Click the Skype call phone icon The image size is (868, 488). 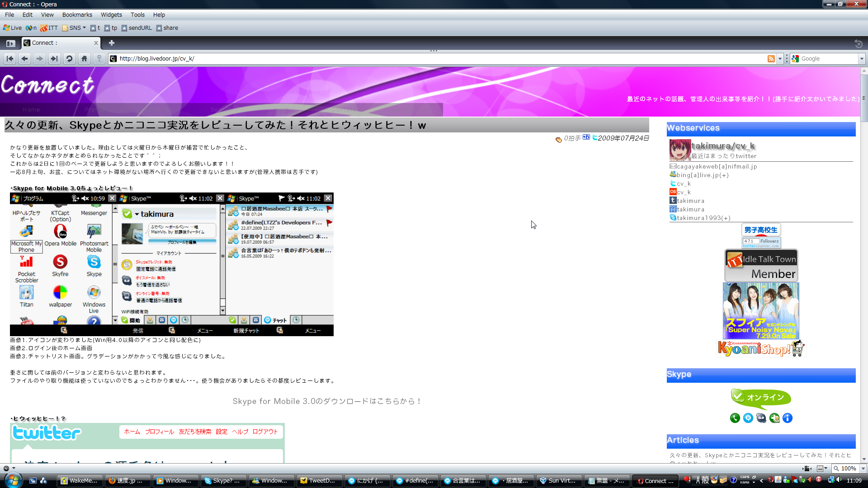735,418
